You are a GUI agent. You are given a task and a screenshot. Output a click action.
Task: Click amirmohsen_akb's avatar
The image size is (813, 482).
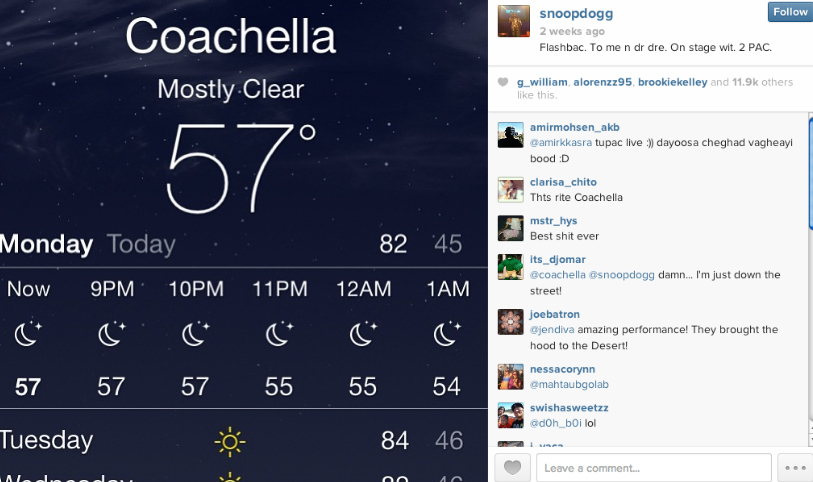(x=511, y=135)
